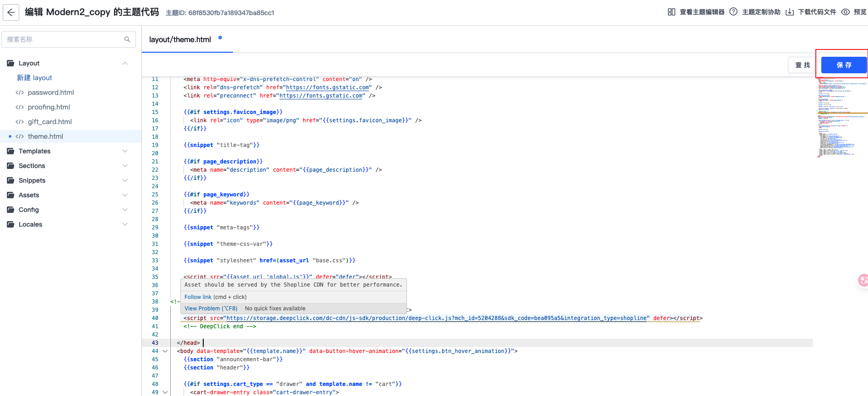Collapse the Layout folder
Image resolution: width=868 pixels, height=396 pixels.
125,63
